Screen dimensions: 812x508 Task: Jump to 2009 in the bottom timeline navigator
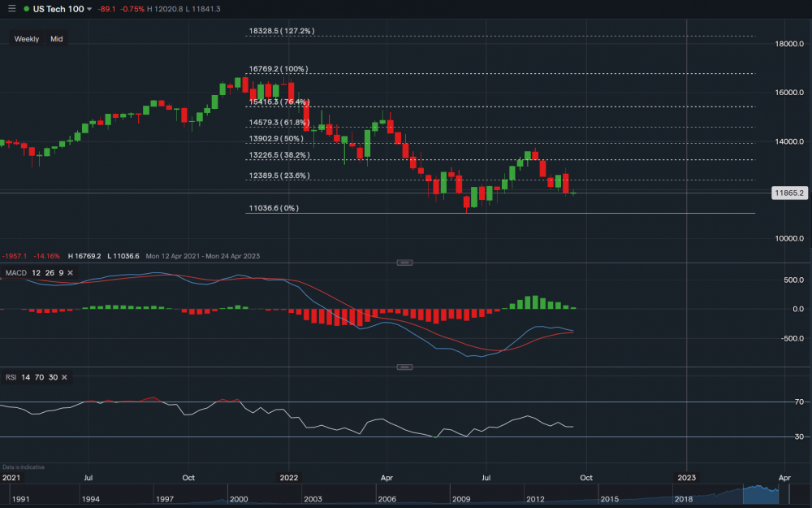462,498
